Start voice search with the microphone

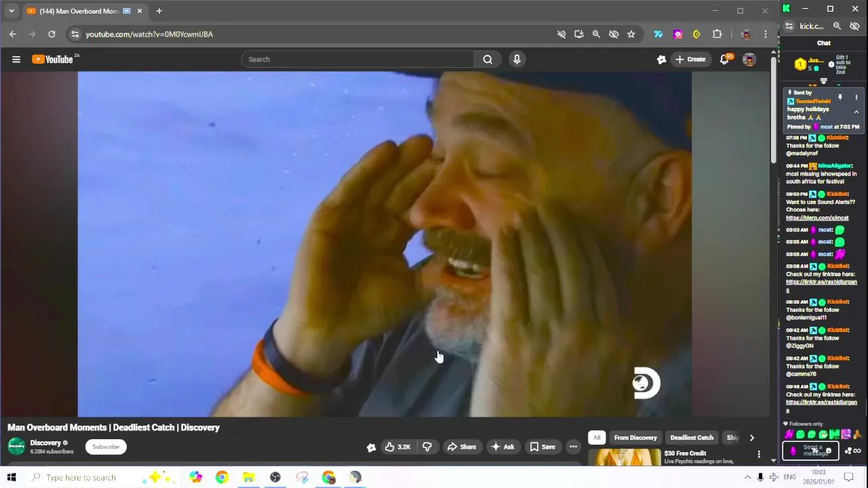[x=517, y=60]
